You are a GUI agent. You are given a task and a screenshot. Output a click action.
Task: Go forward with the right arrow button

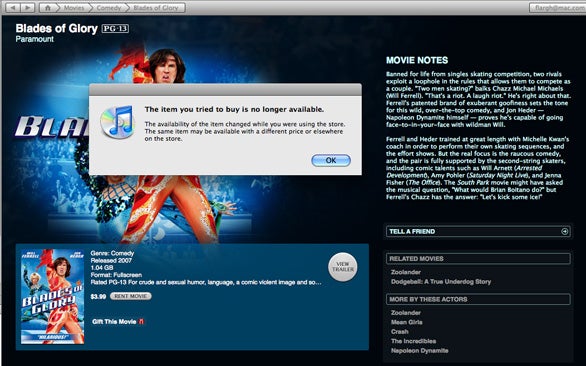pyautogui.click(x=27, y=7)
